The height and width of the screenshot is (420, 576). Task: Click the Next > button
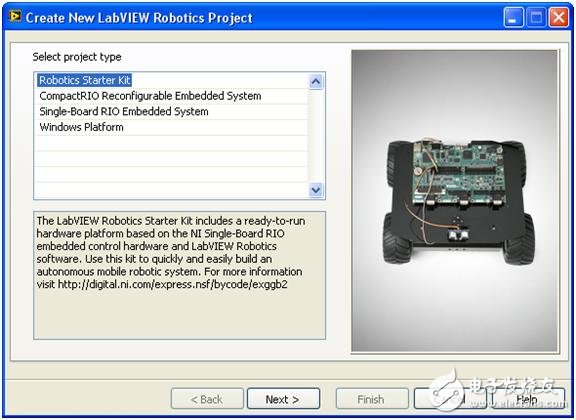(283, 399)
